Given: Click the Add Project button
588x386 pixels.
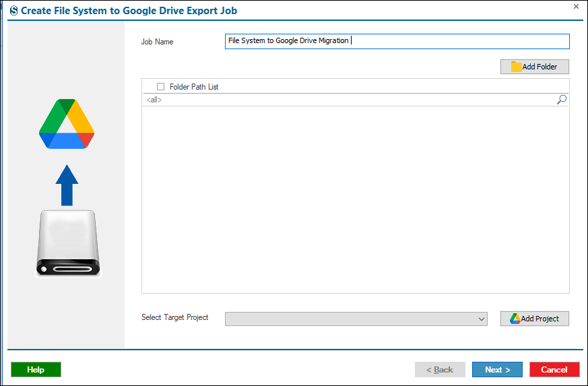Looking at the screenshot, I should (x=534, y=319).
